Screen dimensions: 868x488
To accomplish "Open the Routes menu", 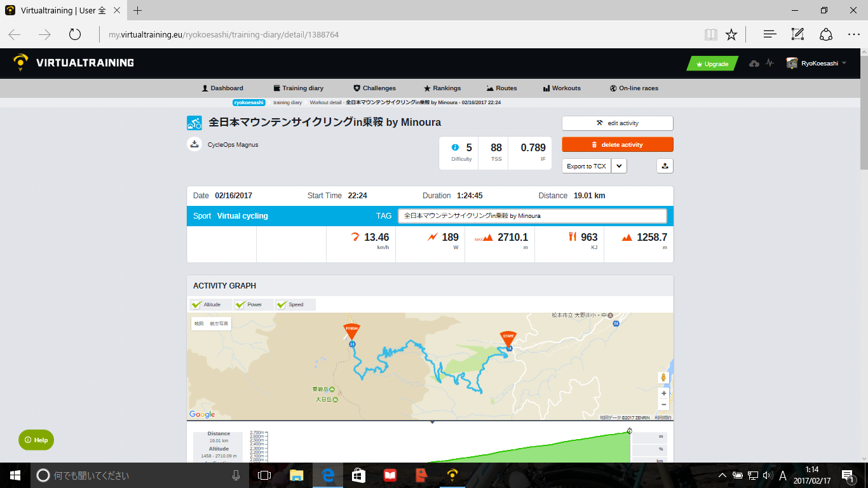I will point(502,88).
